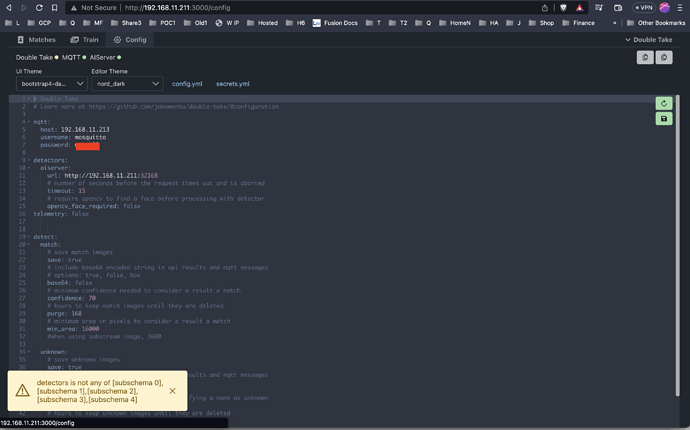The width and height of the screenshot is (690, 430).
Task: Open the Old1 bookmarks folder
Action: (x=196, y=23)
